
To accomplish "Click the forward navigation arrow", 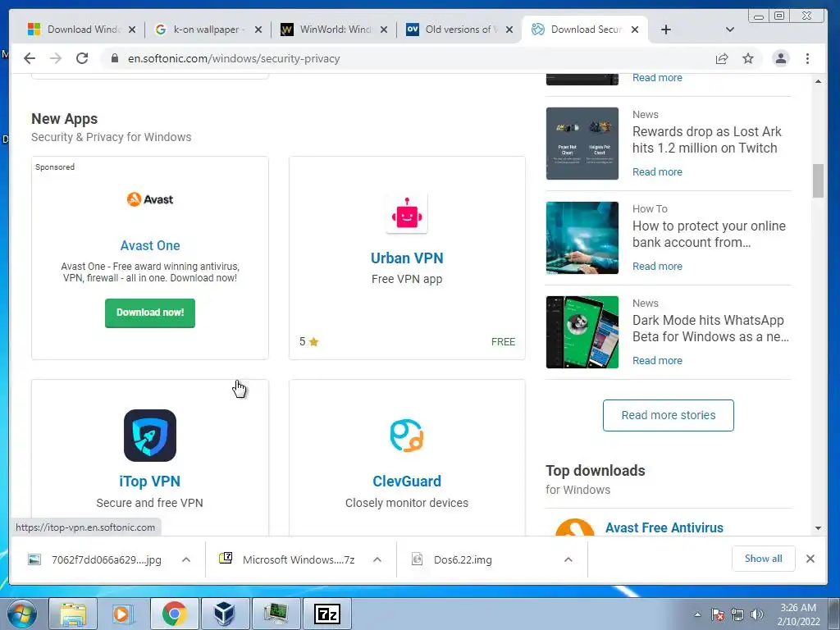I will coord(56,58).
